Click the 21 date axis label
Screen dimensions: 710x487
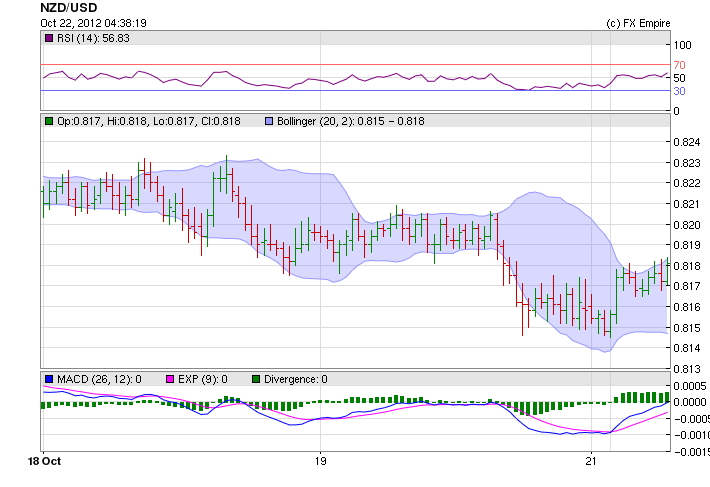click(591, 461)
